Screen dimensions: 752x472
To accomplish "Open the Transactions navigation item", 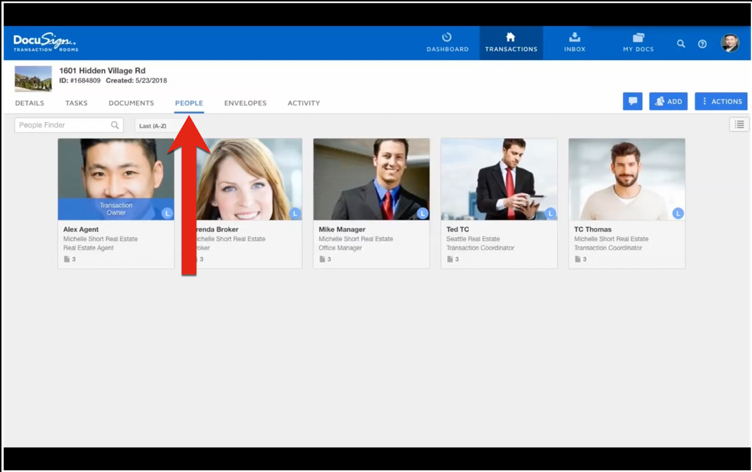I will 511,42.
